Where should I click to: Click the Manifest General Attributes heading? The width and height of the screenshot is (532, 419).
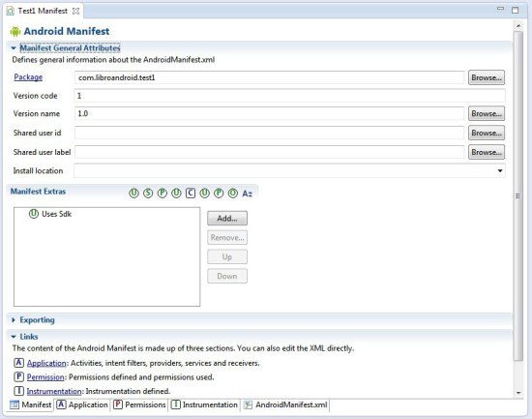pyautogui.click(x=70, y=48)
